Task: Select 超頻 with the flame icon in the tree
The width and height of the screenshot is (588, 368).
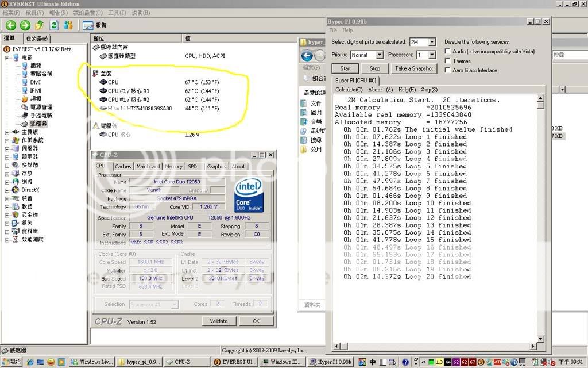Action: [32, 99]
